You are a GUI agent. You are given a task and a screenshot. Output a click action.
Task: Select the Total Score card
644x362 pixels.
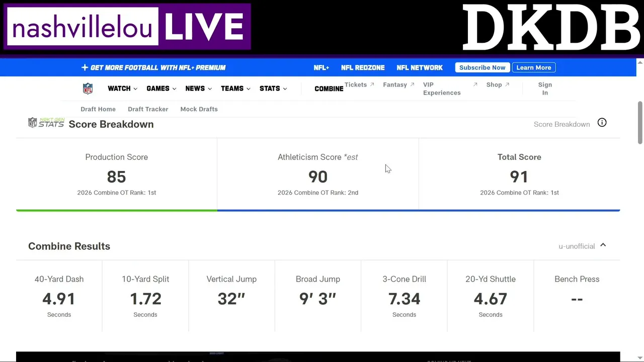(x=519, y=174)
